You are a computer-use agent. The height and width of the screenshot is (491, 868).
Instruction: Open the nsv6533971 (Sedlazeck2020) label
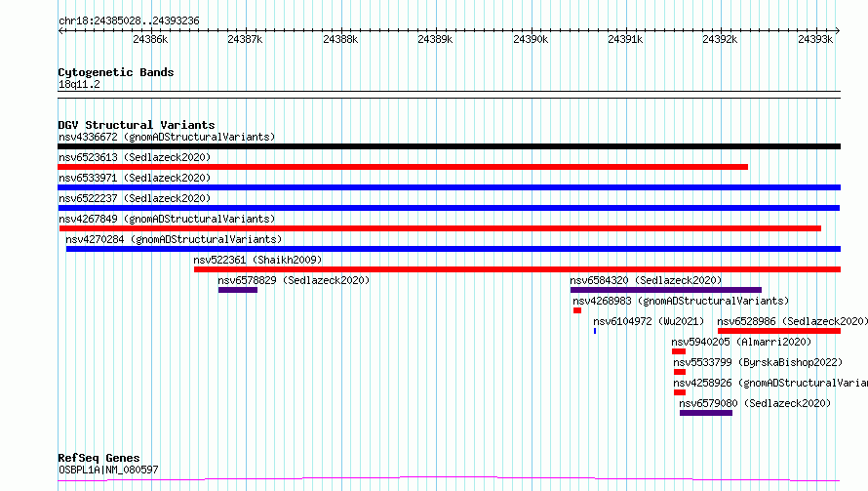click(135, 178)
